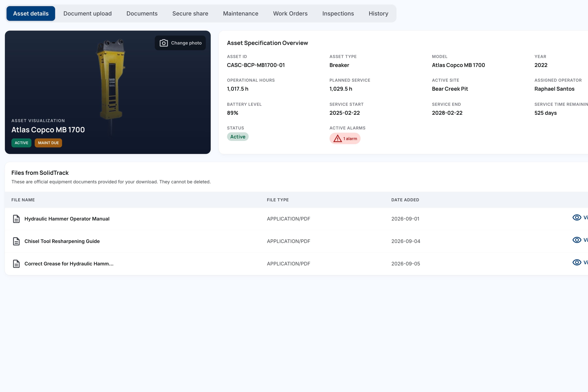The width and height of the screenshot is (588, 392).
Task: Click the date 2026-09-05
Action: tap(406, 264)
